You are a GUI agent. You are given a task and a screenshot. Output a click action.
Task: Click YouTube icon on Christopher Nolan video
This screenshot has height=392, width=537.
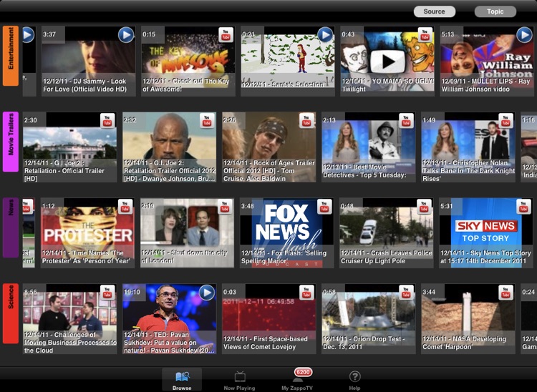(505, 121)
